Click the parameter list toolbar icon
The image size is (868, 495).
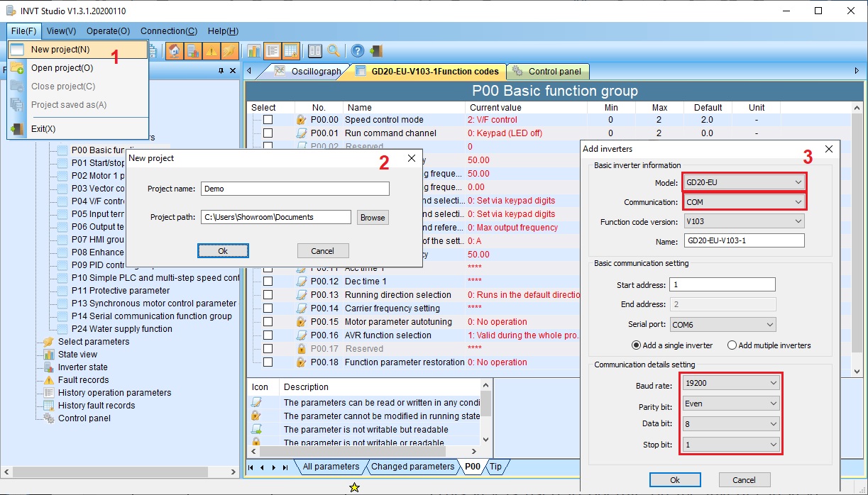[272, 51]
